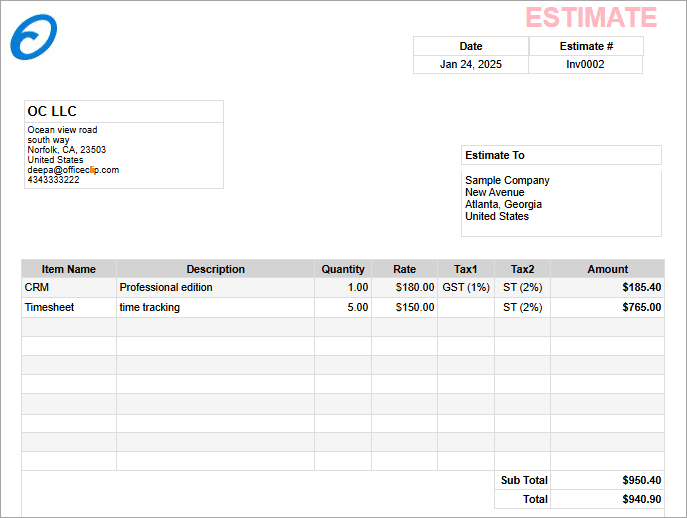687x518 pixels.
Task: Click the GST (1%) tax cell
Action: click(x=466, y=287)
